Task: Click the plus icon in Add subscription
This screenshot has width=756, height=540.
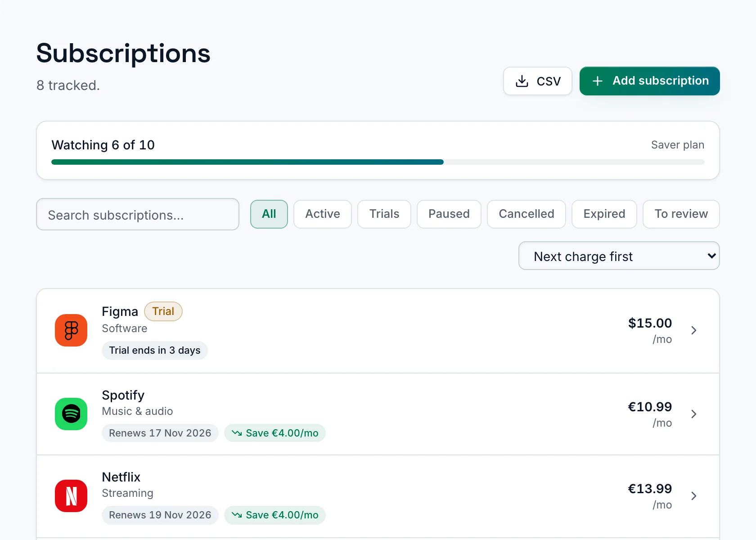Action: click(x=598, y=81)
